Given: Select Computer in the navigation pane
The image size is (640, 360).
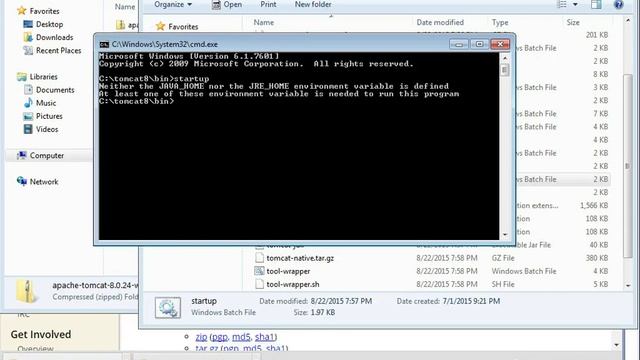Looking at the screenshot, I should (x=47, y=156).
